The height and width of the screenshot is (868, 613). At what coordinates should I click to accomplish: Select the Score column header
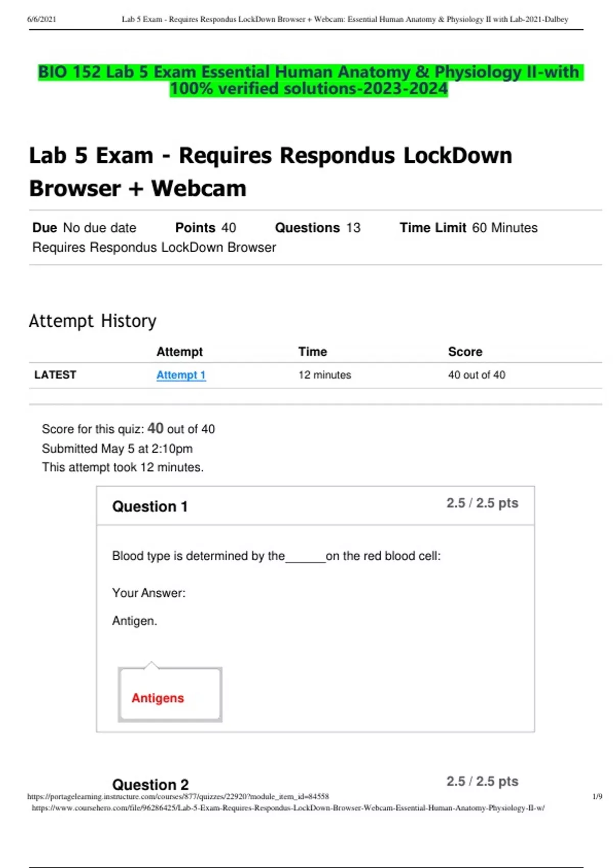click(x=465, y=352)
